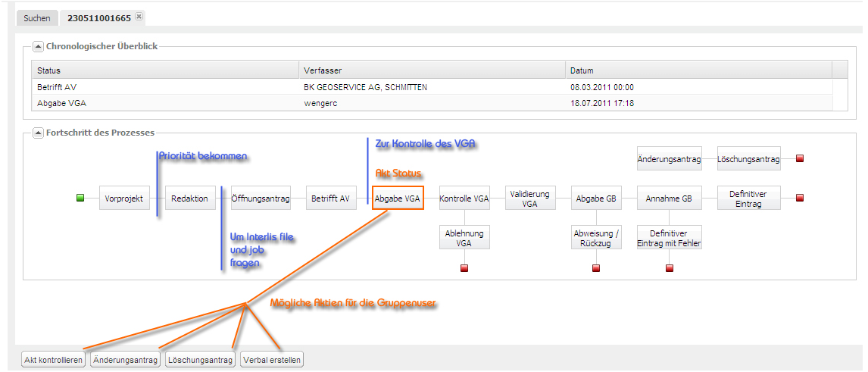This screenshot has height=372, width=868.
Task: Click red end marker after Löschungsantrag
Action: (800, 159)
